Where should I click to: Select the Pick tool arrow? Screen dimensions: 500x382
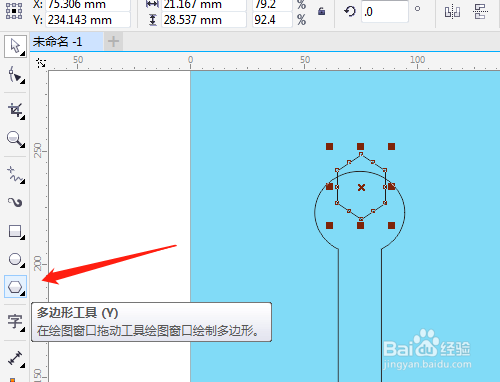click(x=15, y=46)
